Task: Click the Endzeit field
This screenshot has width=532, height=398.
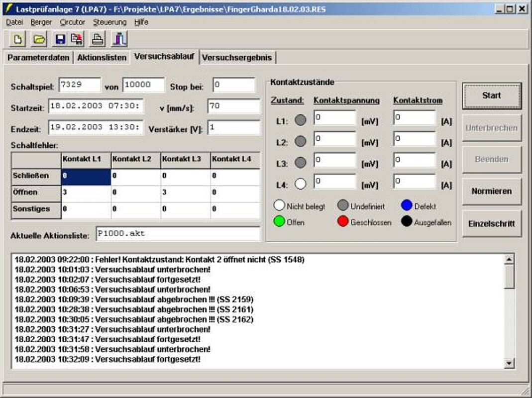Action: pos(96,127)
